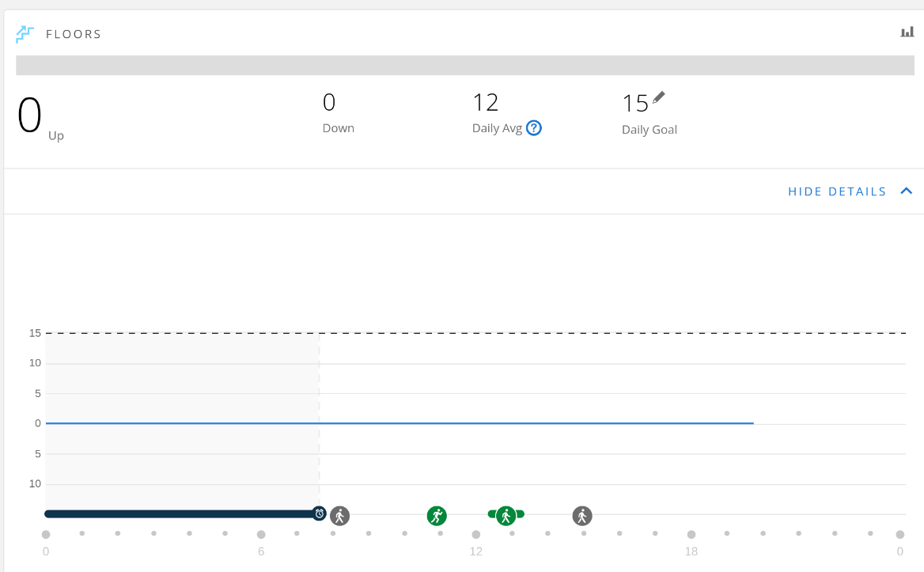Viewport: 924px width, 572px height.
Task: Select the green running activity icon
Action: click(437, 516)
